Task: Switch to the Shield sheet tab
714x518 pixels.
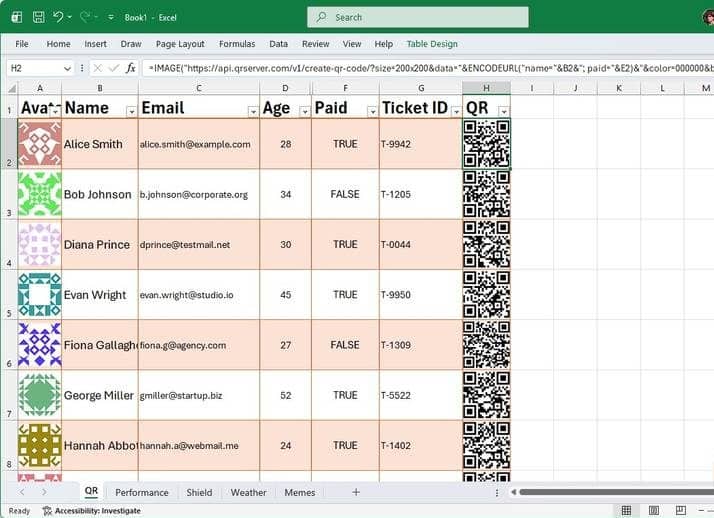Action: (x=199, y=493)
